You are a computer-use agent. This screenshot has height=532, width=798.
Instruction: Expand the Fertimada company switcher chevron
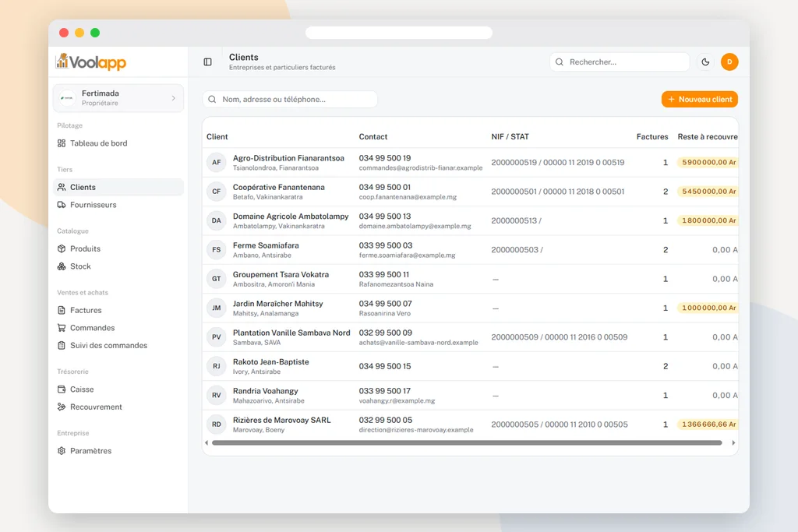(174, 98)
